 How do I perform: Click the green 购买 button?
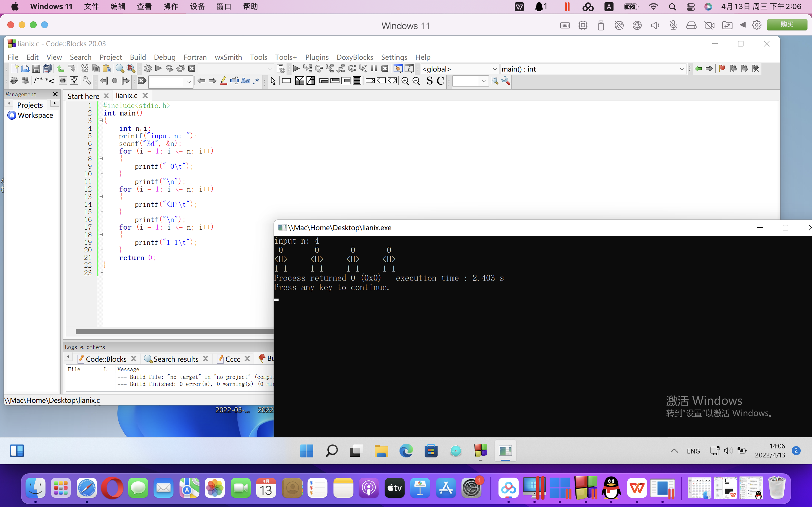tap(787, 25)
